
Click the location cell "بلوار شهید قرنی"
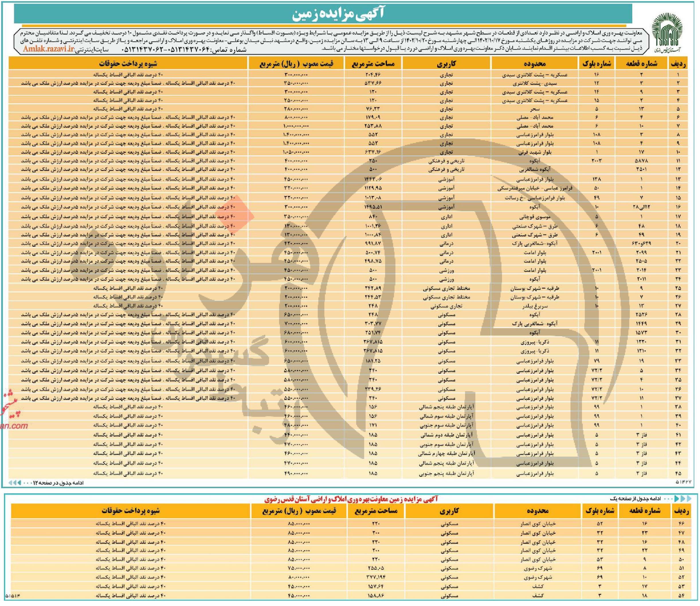(x=535, y=152)
